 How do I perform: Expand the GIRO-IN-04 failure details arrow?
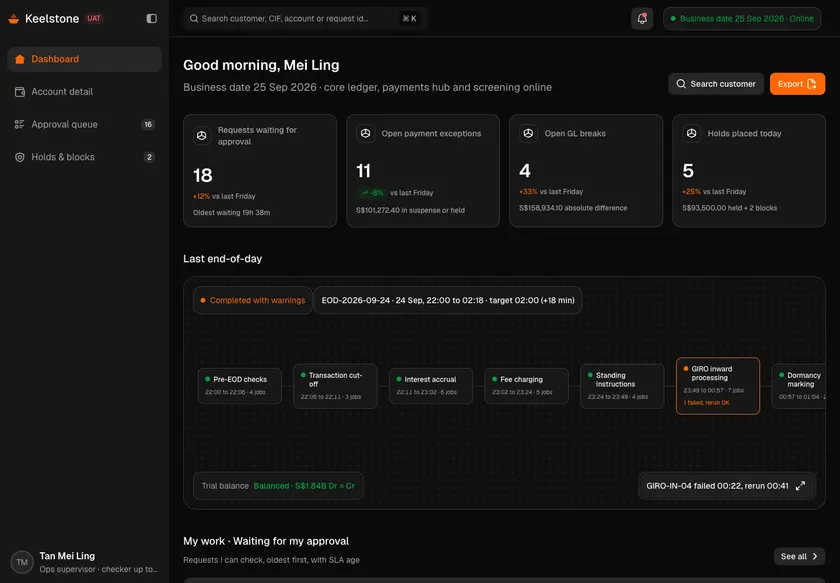(800, 486)
